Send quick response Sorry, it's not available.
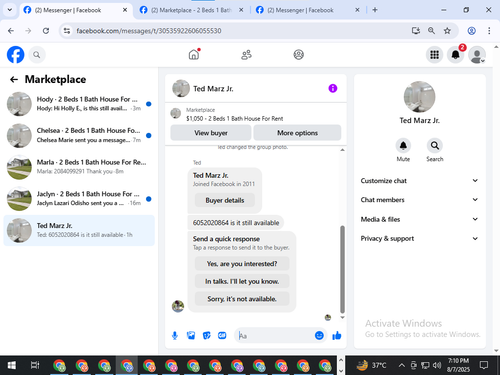Image resolution: width=500 pixels, height=375 pixels. point(242,299)
